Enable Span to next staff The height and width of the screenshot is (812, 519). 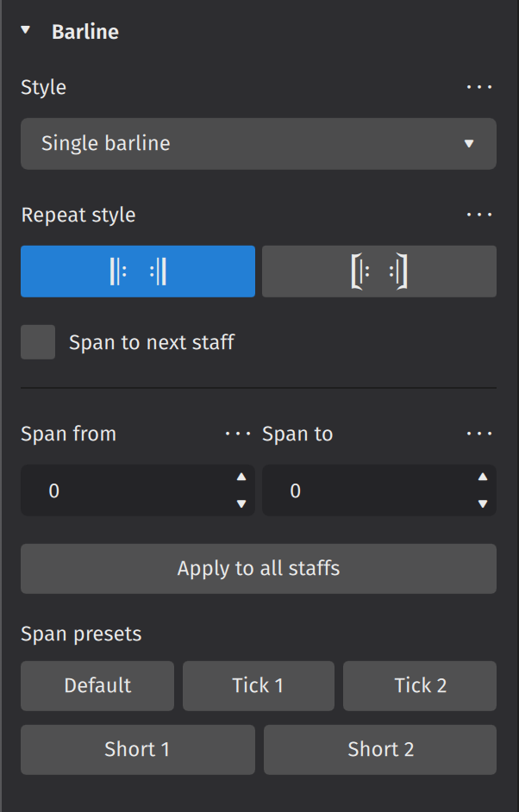click(x=37, y=341)
